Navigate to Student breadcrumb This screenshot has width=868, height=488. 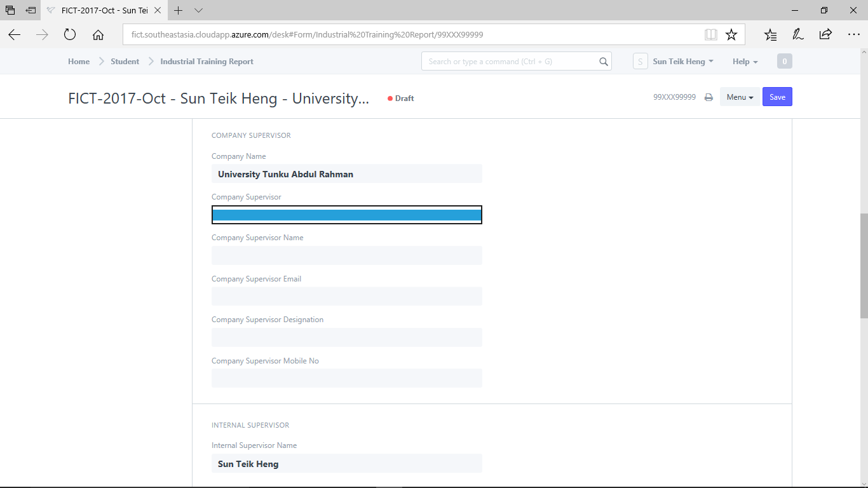click(125, 62)
